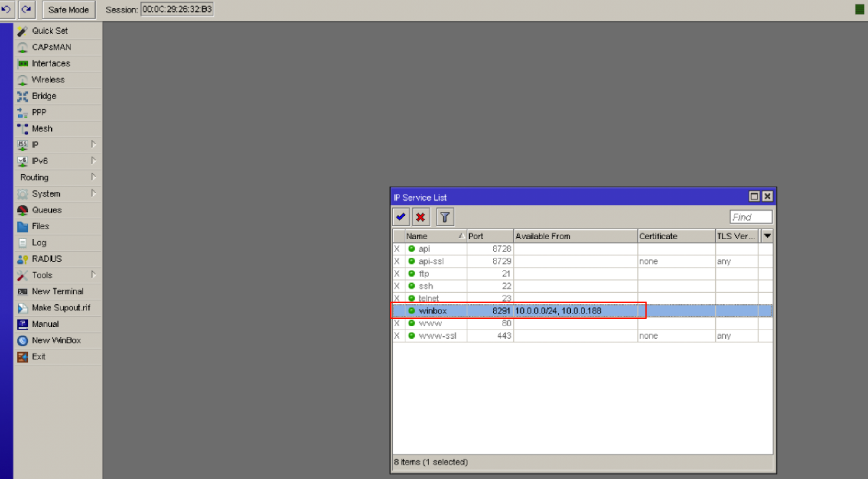Click the Make Supout.rif icon
Image resolution: width=868 pixels, height=479 pixels.
pos(23,308)
